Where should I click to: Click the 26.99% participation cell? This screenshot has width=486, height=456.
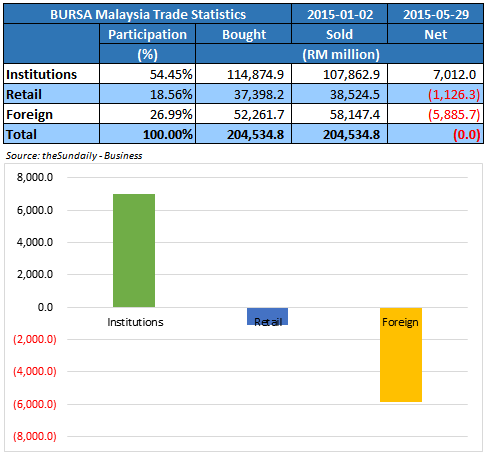[x=147, y=114]
